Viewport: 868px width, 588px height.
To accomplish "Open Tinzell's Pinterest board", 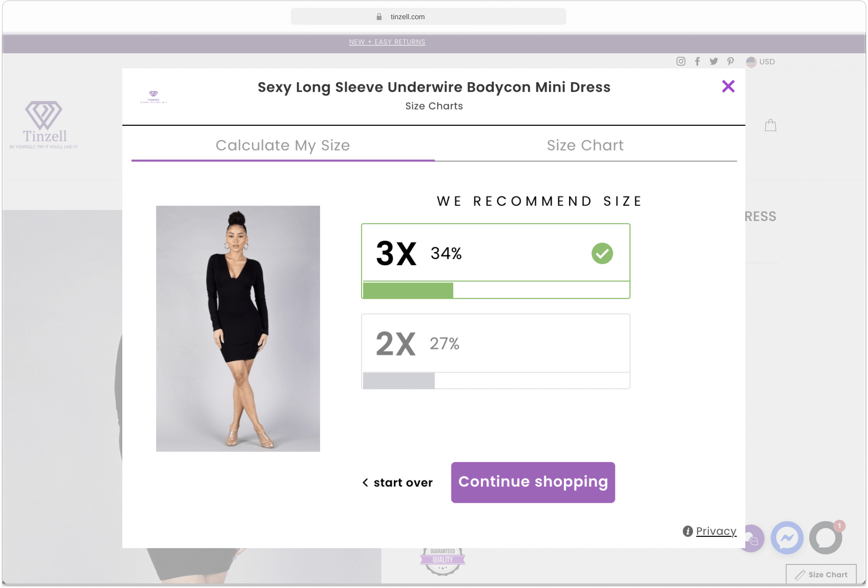I will click(730, 62).
